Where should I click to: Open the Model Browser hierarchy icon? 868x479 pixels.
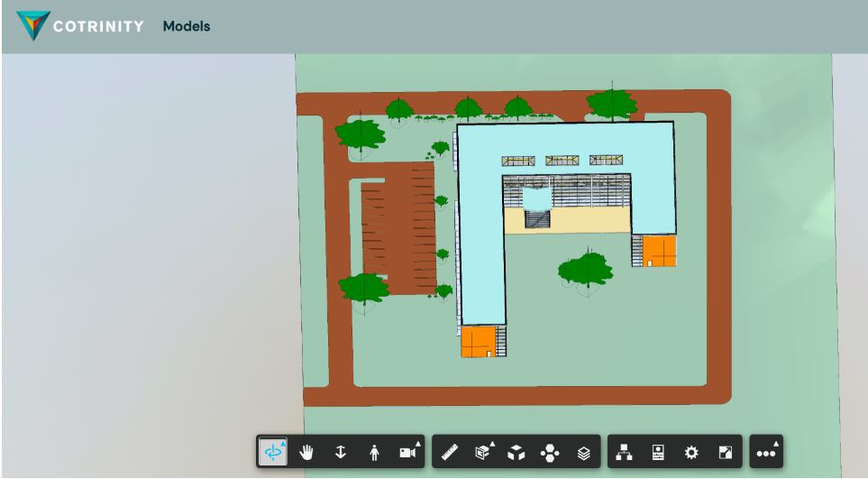tap(624, 452)
